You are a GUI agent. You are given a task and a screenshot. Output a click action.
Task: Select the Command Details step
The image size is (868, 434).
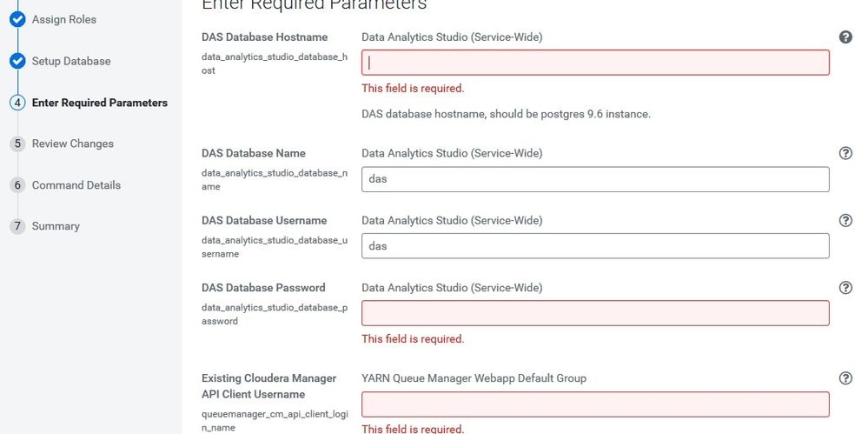76,185
